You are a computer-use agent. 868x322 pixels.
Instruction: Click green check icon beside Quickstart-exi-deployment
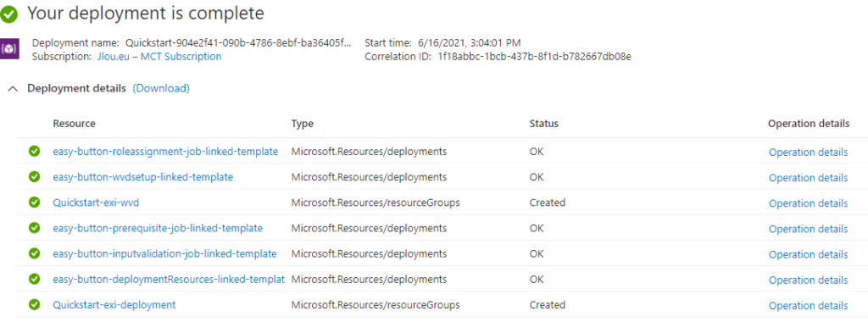34,304
